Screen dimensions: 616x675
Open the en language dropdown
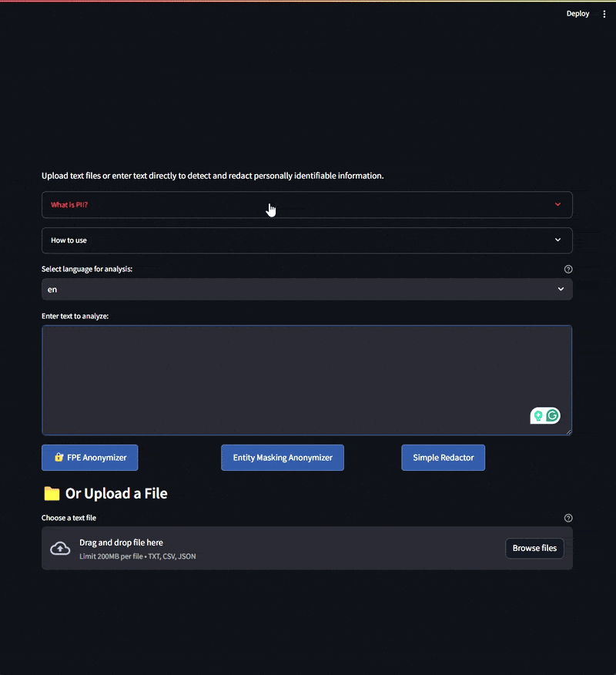pos(306,289)
